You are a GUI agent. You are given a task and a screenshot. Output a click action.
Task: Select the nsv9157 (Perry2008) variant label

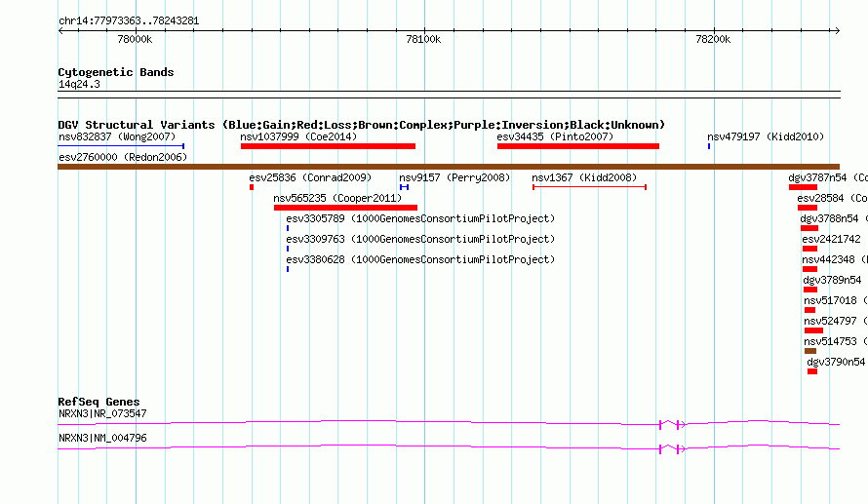[x=454, y=177]
